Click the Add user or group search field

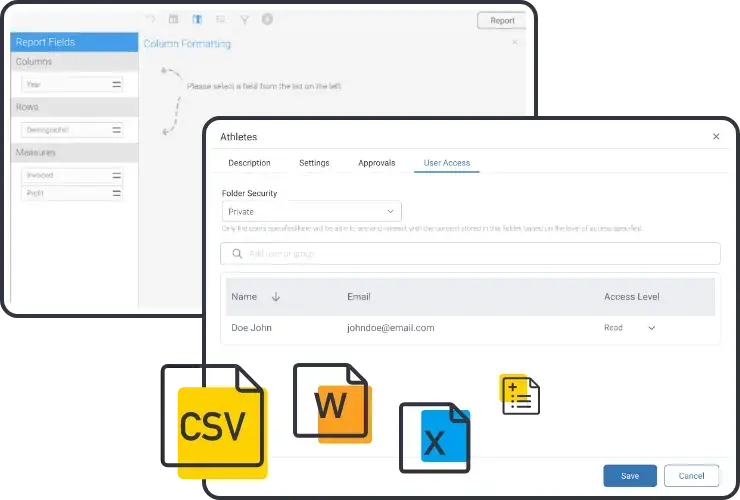(470, 254)
